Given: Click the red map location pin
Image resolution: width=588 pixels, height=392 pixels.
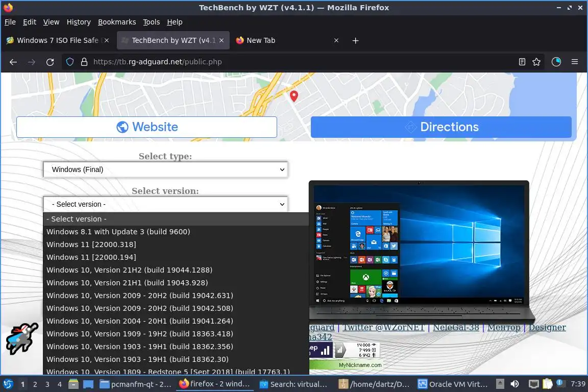Looking at the screenshot, I should (x=294, y=96).
